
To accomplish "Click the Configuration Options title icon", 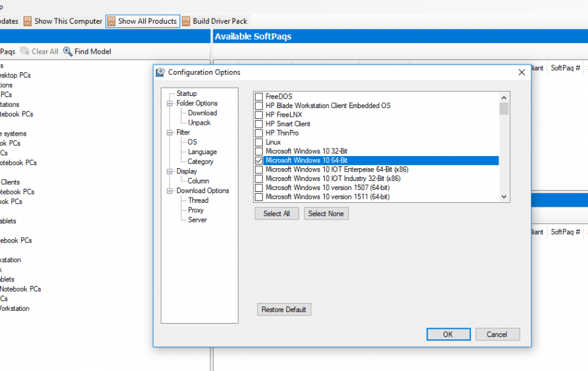I will pyautogui.click(x=160, y=72).
